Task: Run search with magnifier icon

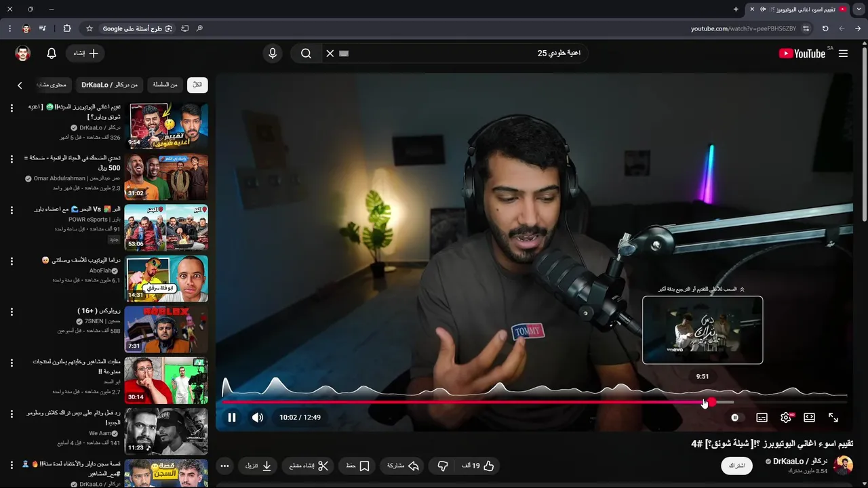Action: click(306, 54)
